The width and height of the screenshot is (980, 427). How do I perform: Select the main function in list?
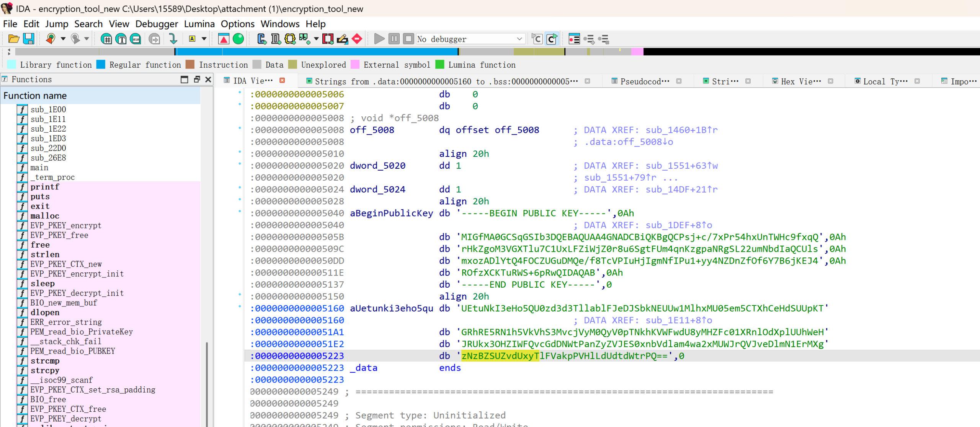39,168
